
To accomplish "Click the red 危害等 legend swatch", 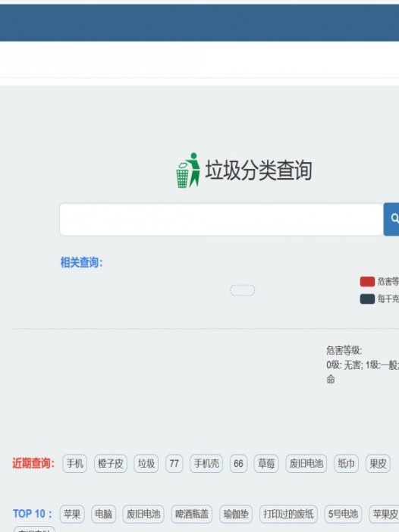I will 367,282.
